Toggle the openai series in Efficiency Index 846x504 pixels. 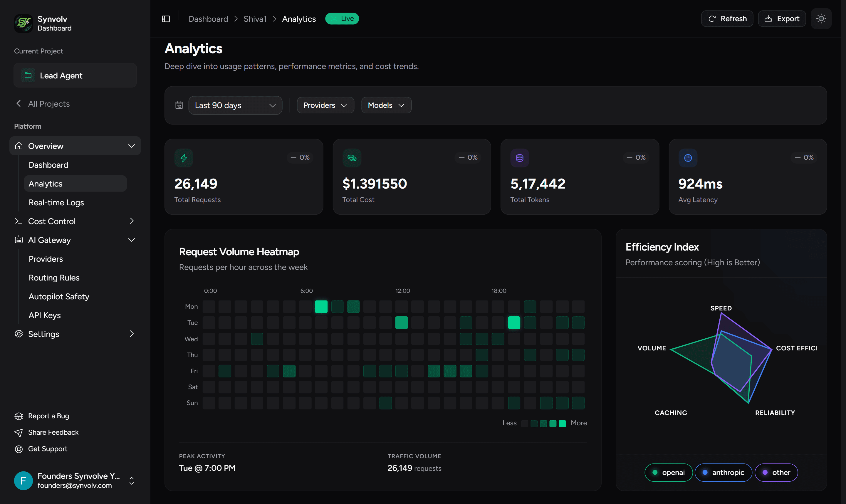pos(668,472)
